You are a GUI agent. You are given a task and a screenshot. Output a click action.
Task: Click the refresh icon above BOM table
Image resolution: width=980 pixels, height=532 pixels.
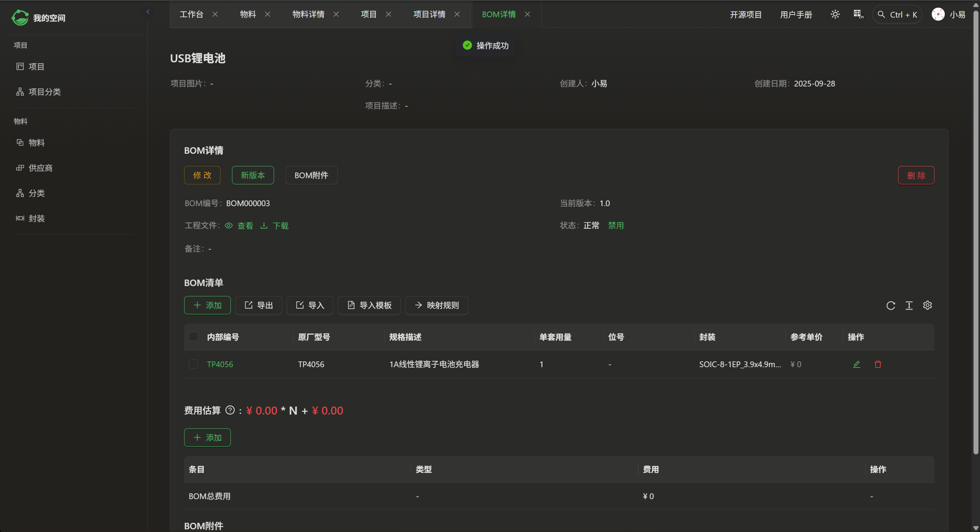click(x=890, y=306)
